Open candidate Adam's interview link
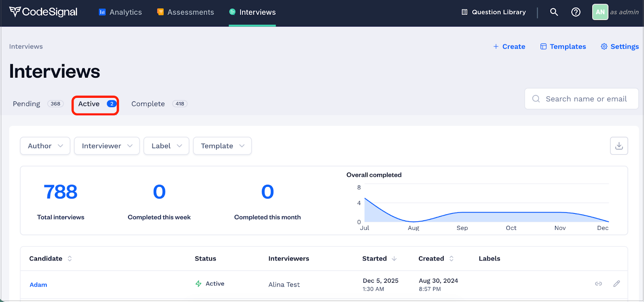Screen dimensions: 644x302 point(38,285)
